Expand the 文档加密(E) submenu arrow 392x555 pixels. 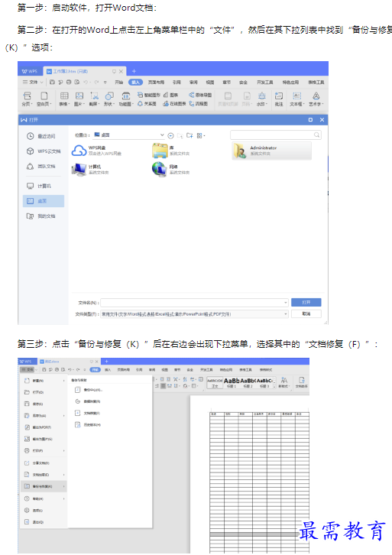[x=63, y=475]
